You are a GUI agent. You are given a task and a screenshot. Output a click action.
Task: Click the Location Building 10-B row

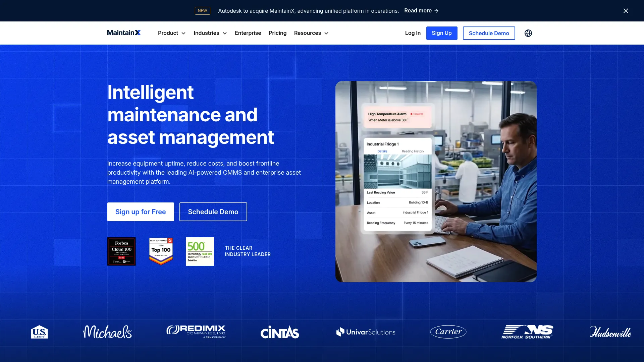tap(397, 202)
